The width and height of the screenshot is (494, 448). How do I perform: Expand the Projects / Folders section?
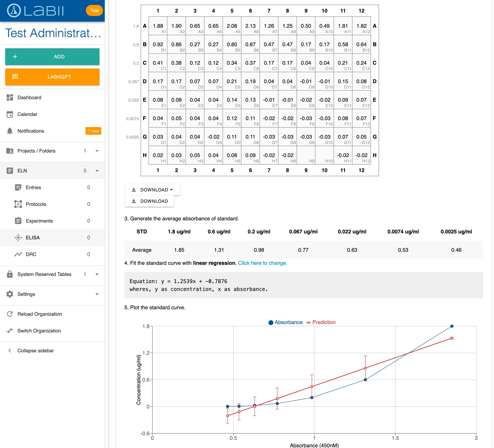[x=97, y=151]
